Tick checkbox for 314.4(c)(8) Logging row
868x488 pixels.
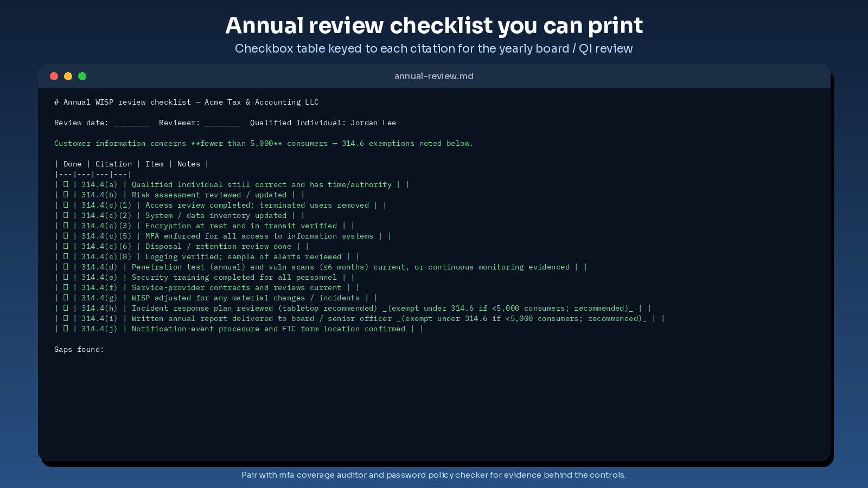pos(66,256)
